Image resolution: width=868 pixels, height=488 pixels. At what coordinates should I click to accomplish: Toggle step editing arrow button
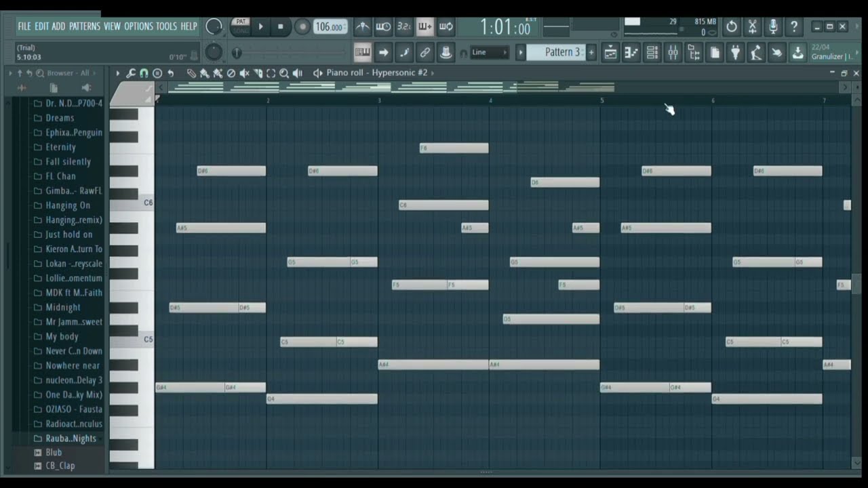click(x=383, y=52)
